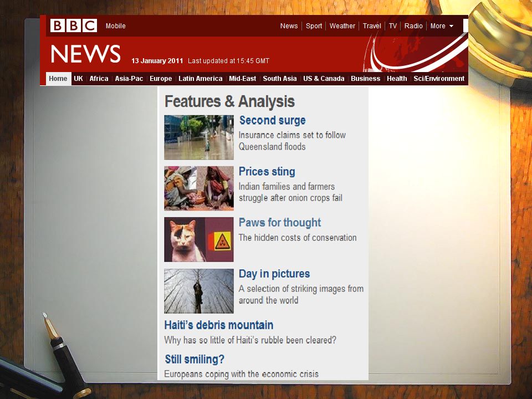Click the BBC logo
Image resolution: width=532 pixels, height=399 pixels.
74,25
